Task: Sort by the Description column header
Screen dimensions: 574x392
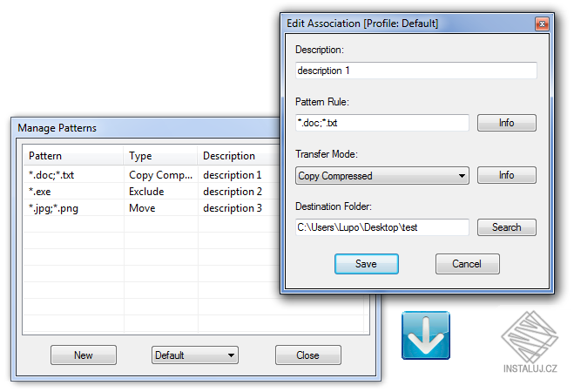Action: 239,156
